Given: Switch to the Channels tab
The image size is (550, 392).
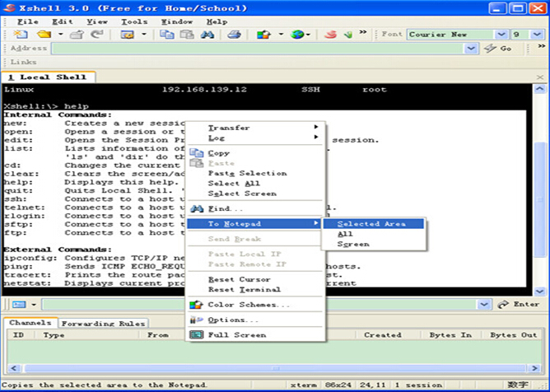Looking at the screenshot, I should point(30,323).
